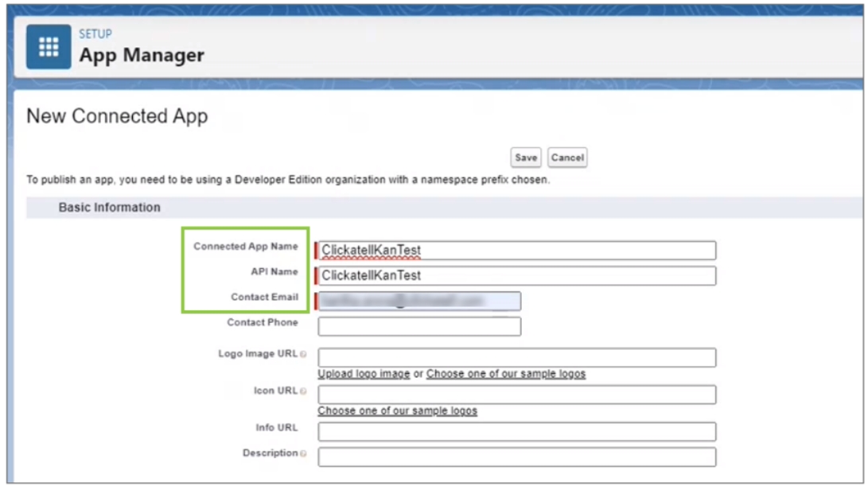Click help icon beside Description label
The height and width of the screenshot is (486, 868).
pos(304,453)
